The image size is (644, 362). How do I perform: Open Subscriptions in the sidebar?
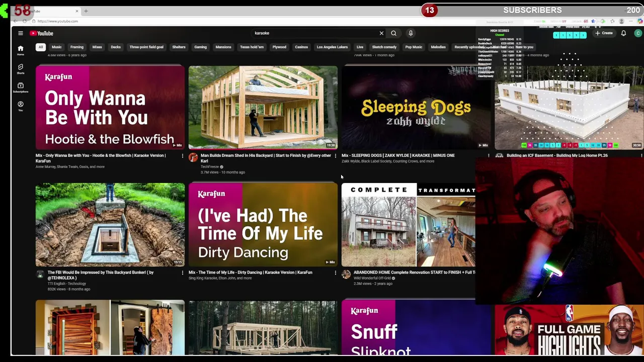(x=21, y=87)
